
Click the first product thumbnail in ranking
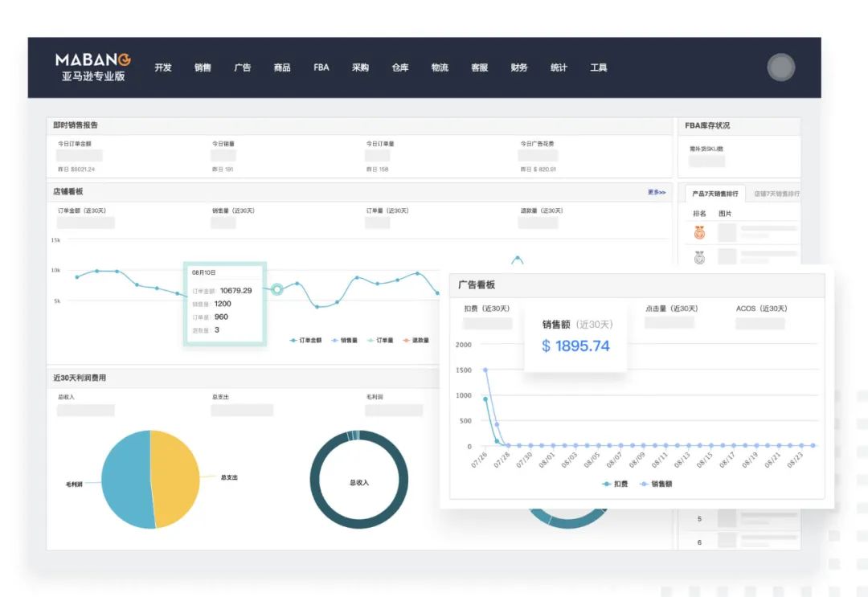pos(727,233)
